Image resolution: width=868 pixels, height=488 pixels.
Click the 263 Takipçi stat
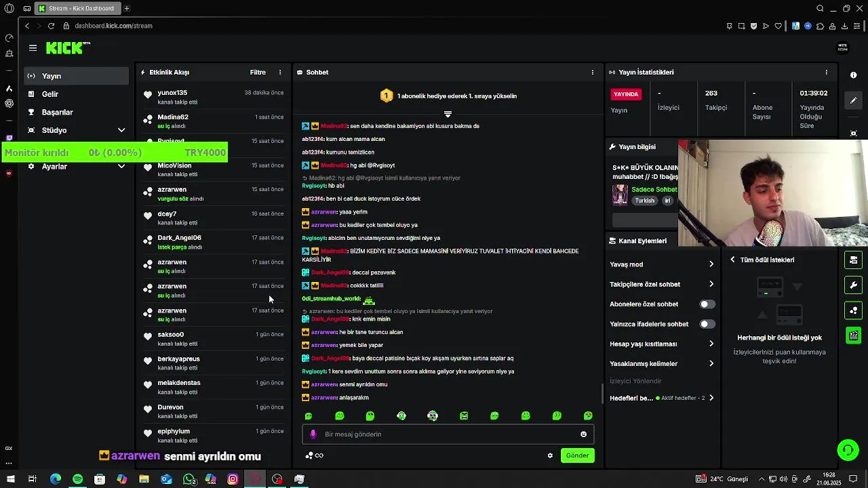(x=716, y=100)
